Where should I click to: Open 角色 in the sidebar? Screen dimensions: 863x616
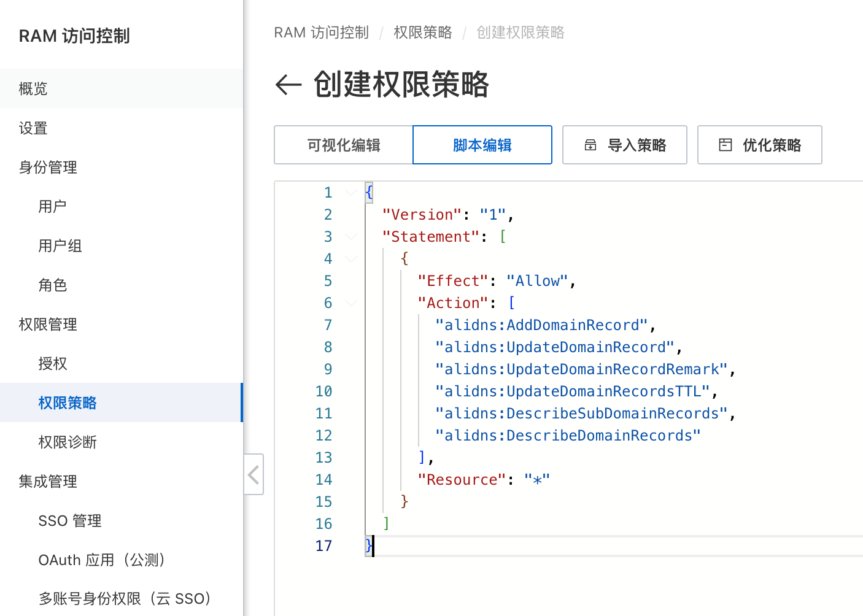pos(122,285)
